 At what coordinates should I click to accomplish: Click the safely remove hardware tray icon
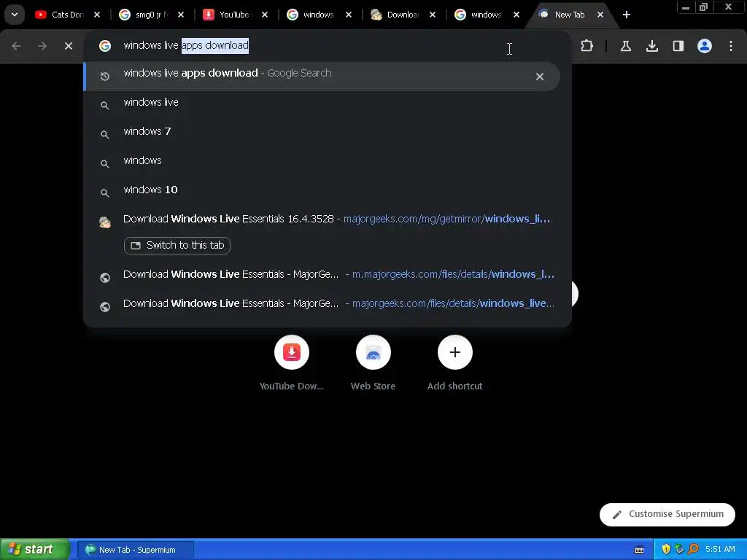point(679,550)
